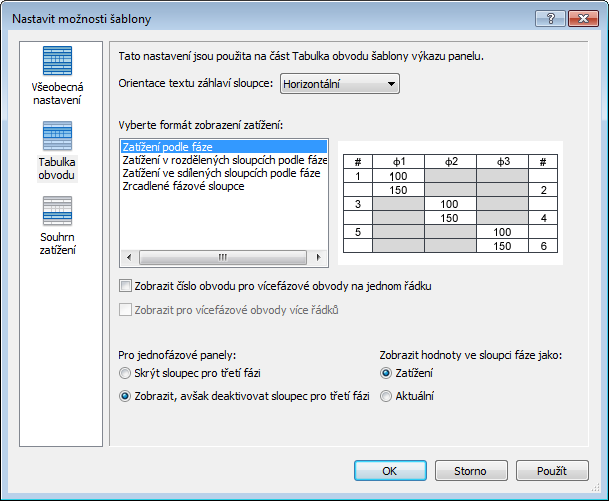
Task: Click the load format preview table
Action: pyautogui.click(x=451, y=204)
